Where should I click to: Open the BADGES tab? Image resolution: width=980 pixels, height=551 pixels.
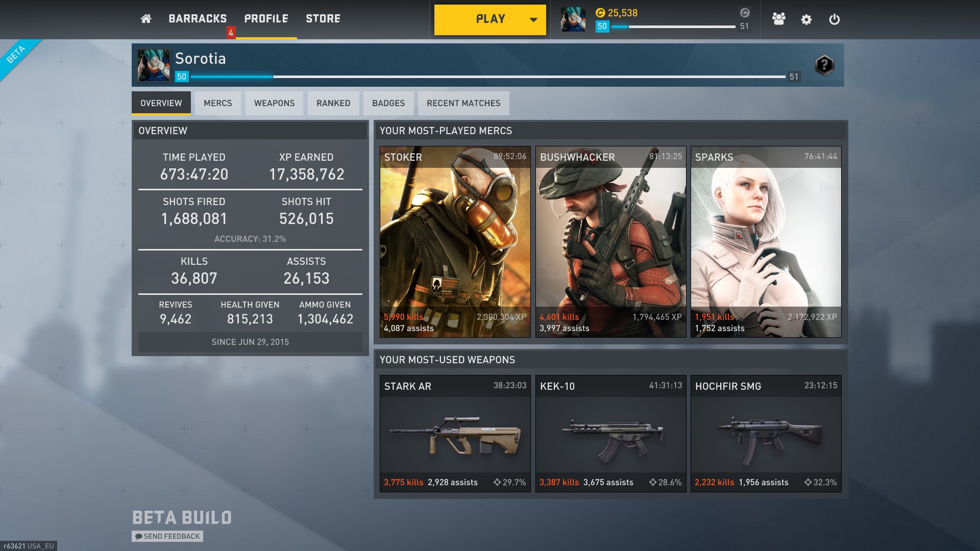pos(388,103)
